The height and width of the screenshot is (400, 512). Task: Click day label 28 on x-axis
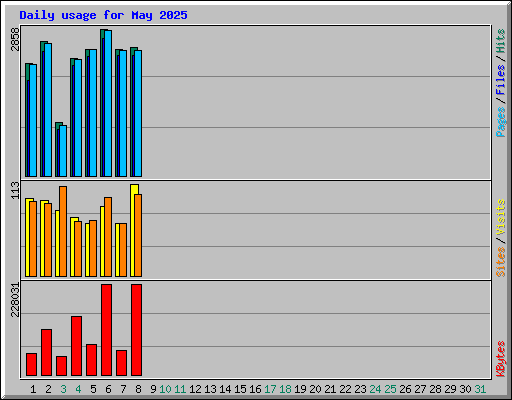click(435, 389)
